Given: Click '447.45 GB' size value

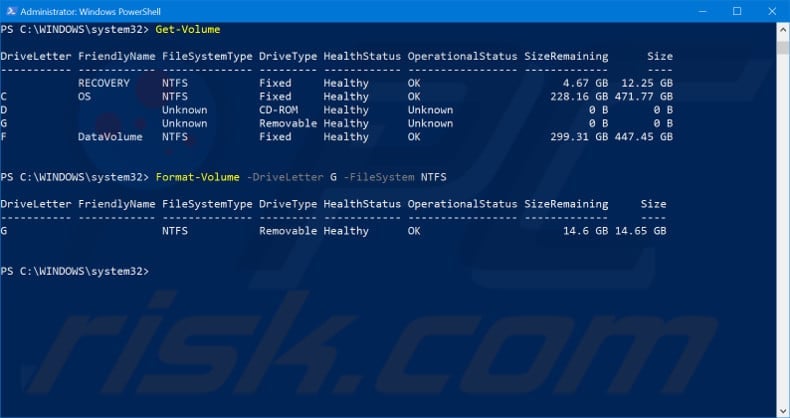Looking at the screenshot, I should (644, 137).
